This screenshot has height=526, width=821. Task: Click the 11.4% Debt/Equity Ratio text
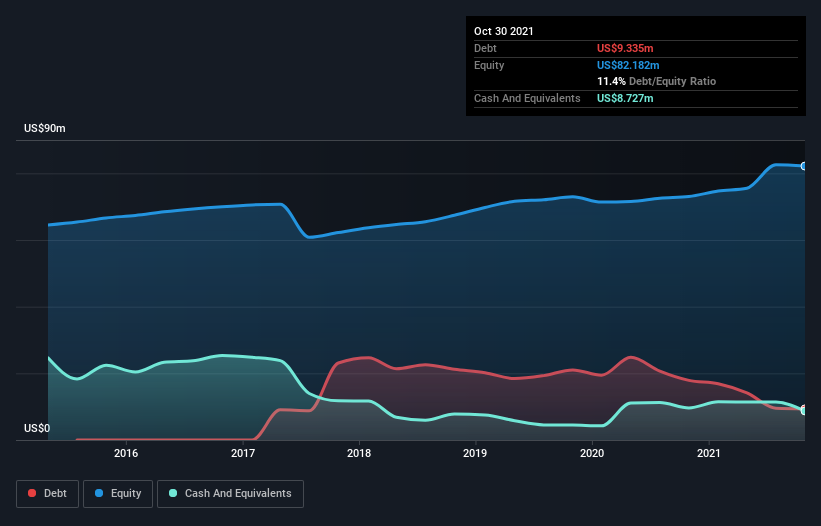[657, 82]
